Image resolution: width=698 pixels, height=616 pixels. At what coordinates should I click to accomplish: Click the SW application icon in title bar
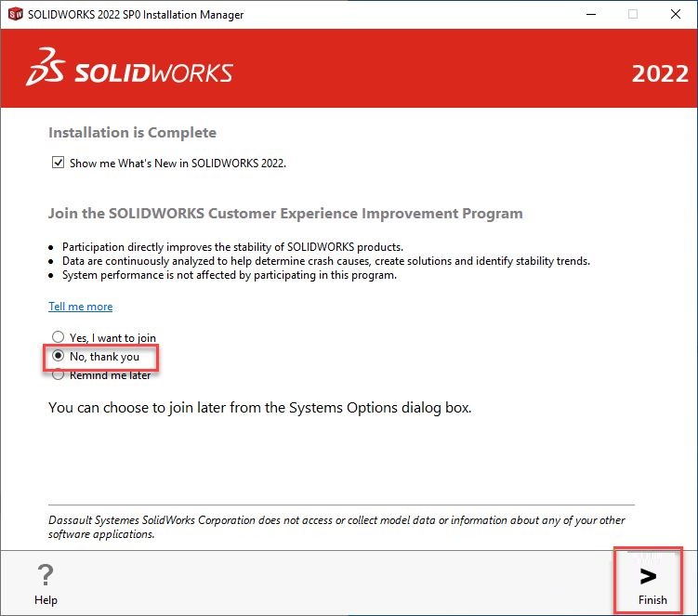(x=16, y=14)
